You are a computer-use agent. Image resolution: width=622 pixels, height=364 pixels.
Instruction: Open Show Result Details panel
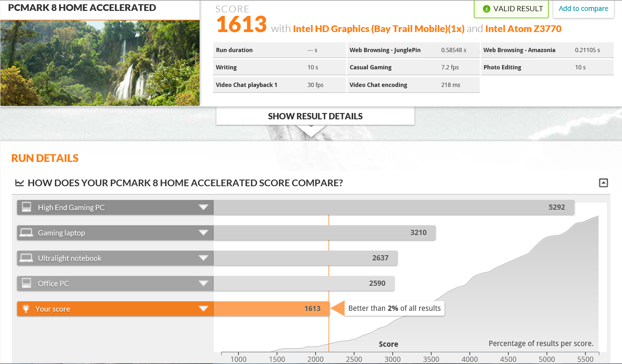[315, 116]
